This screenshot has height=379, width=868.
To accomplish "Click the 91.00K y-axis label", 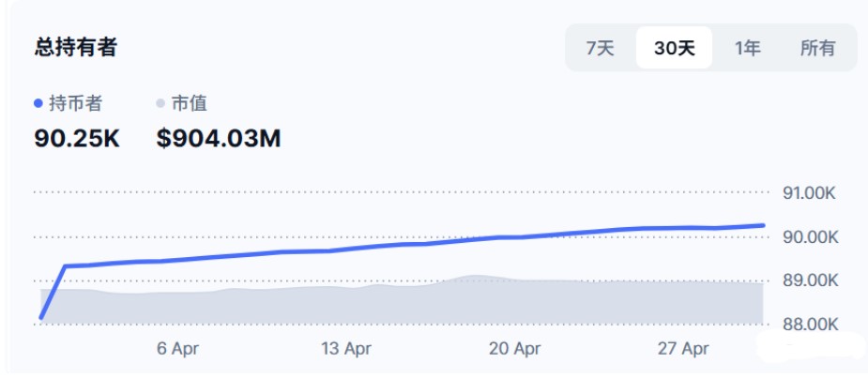I will pos(811,193).
